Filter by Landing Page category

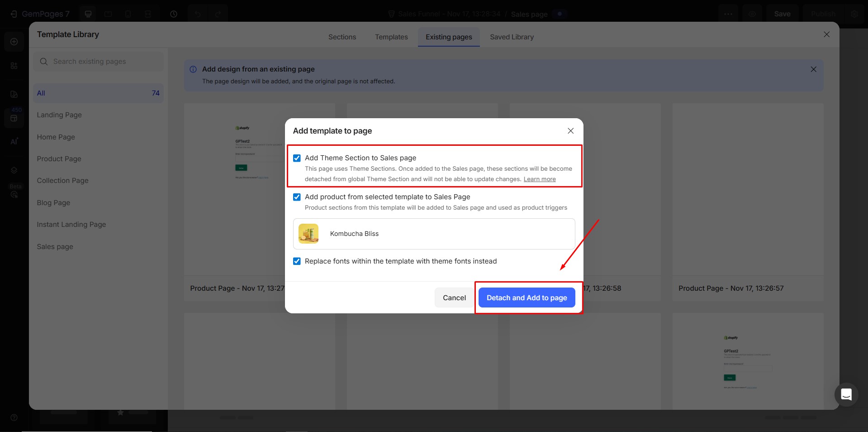(59, 115)
